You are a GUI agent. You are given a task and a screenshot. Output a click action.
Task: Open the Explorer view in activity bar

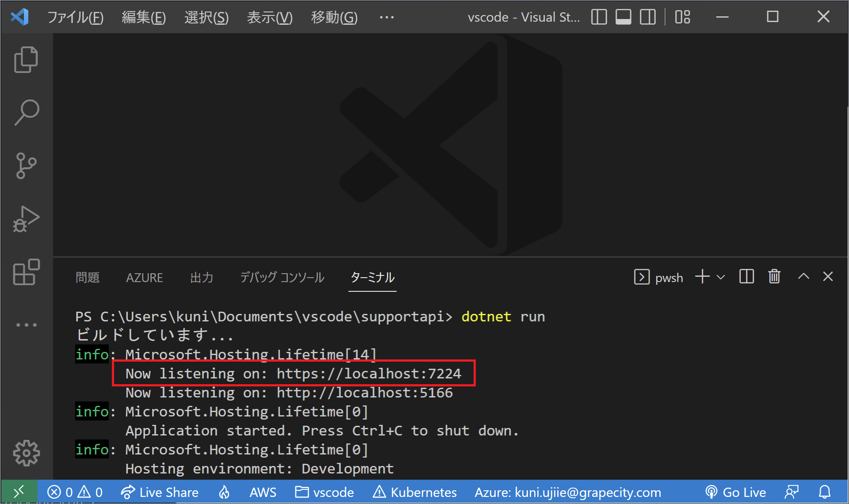point(27,60)
